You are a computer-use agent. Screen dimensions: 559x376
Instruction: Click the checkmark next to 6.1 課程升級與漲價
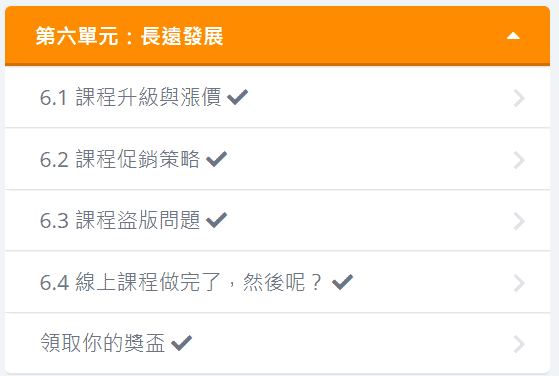click(x=237, y=97)
